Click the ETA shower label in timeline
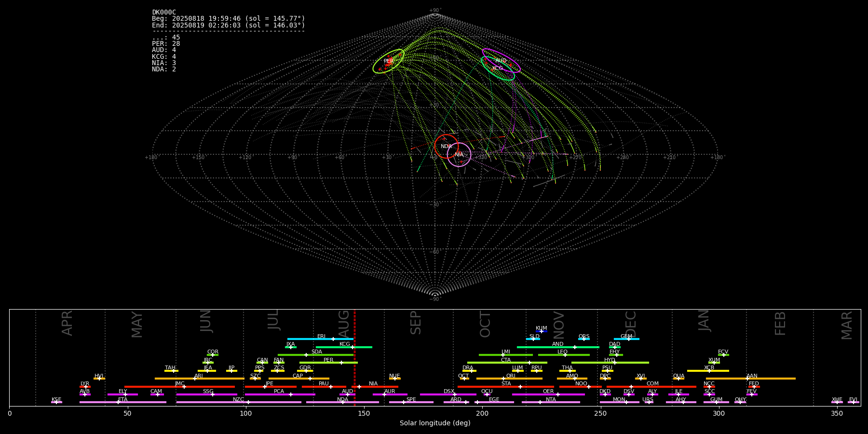The image size is (868, 434). pos(123,400)
